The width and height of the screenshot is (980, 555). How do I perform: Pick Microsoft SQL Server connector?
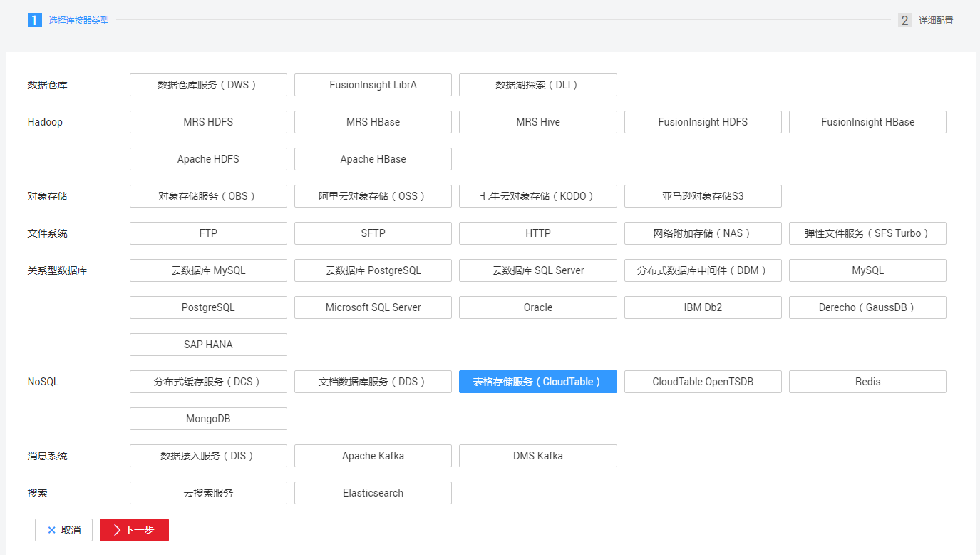click(373, 307)
